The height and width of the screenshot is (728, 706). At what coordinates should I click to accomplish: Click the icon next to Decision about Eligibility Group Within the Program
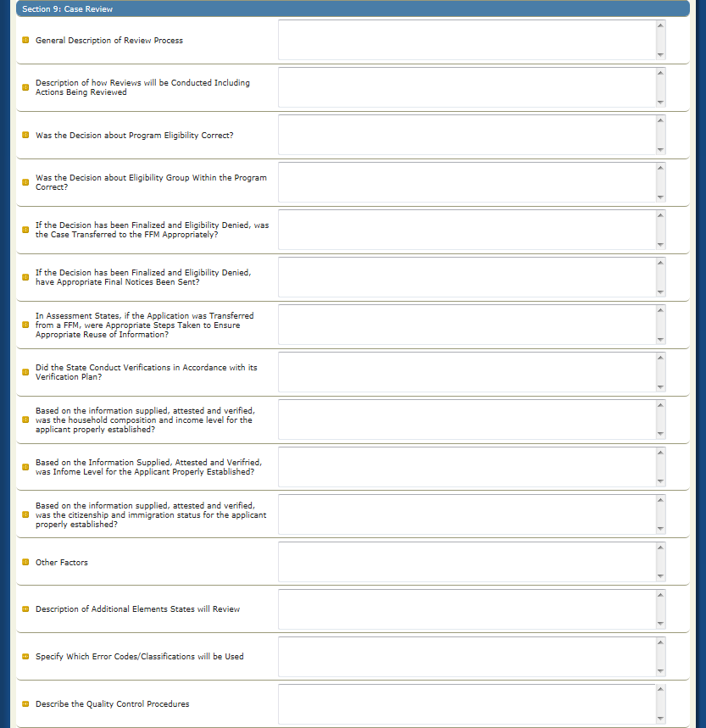(25, 182)
